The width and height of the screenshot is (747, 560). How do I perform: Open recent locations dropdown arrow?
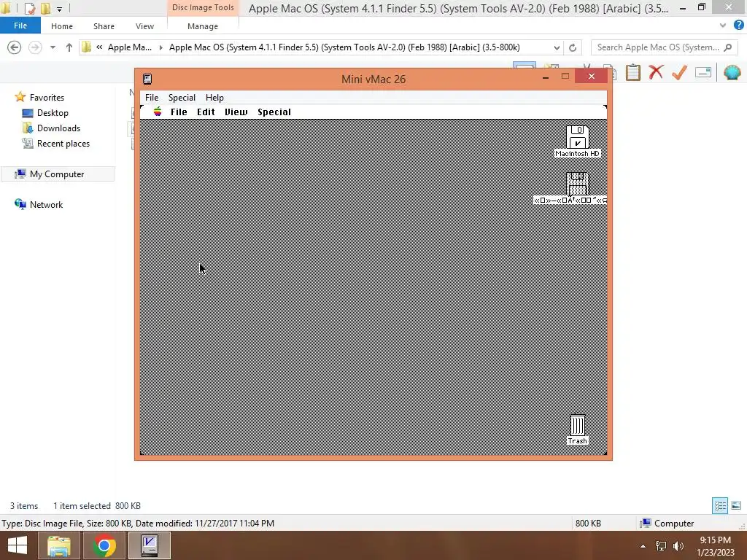coord(53,47)
